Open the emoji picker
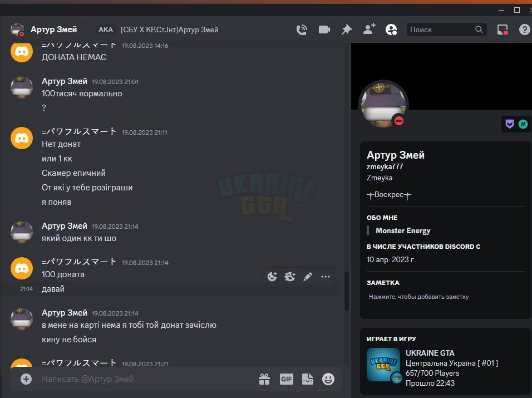532x398 pixels. coord(328,379)
